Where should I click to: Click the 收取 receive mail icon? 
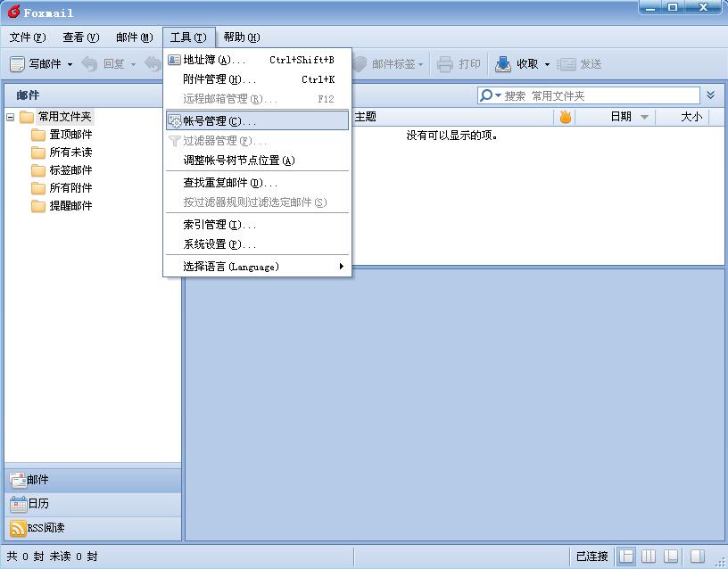tap(503, 64)
